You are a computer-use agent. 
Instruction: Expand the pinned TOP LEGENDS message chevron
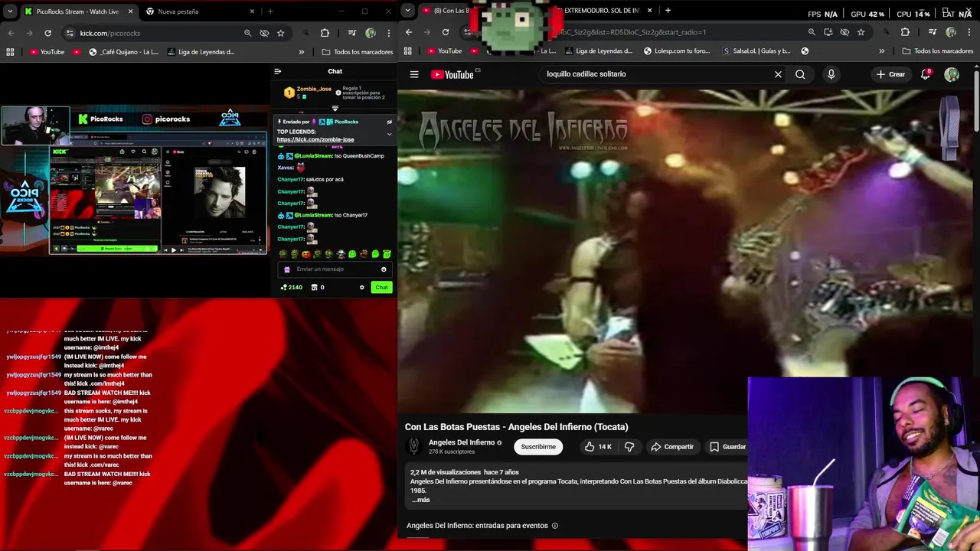pos(389,135)
